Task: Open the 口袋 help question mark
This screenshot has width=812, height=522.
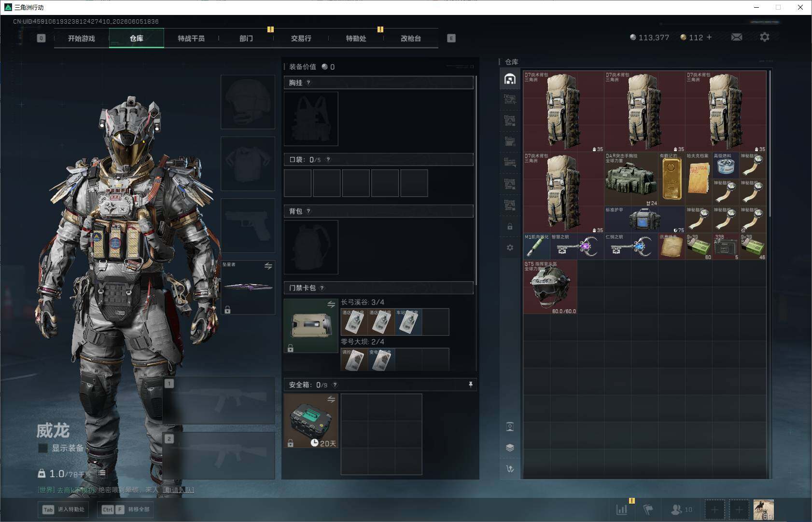Action: point(328,159)
